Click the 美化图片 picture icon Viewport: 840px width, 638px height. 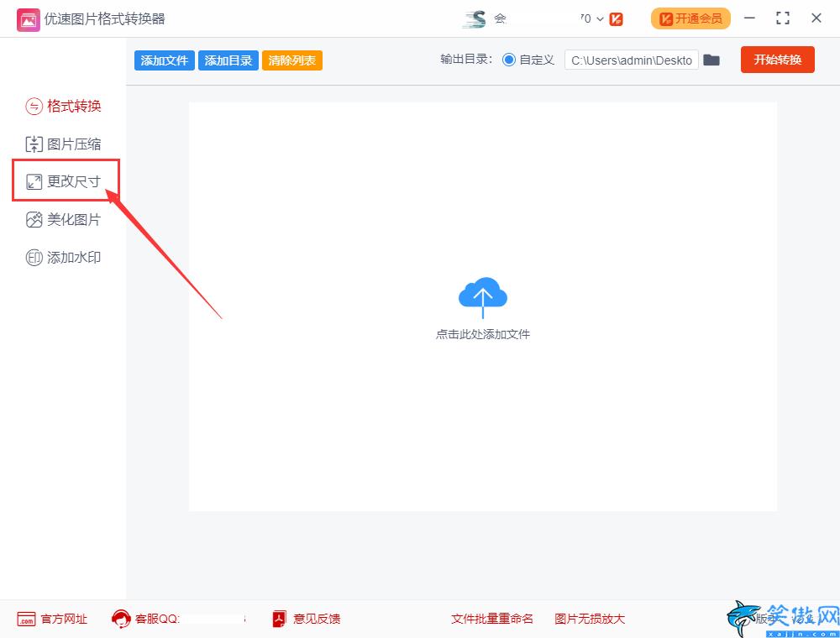pyautogui.click(x=34, y=219)
